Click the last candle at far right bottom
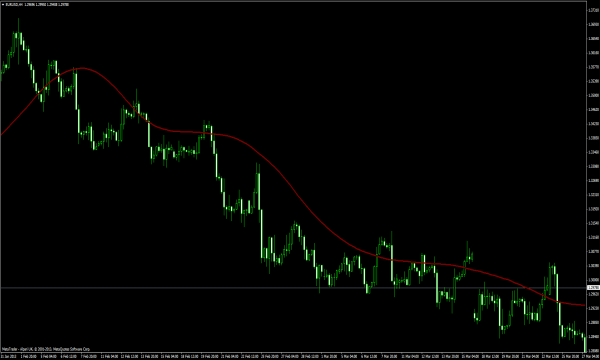The width and height of the screenshot is (600, 360). (x=584, y=343)
